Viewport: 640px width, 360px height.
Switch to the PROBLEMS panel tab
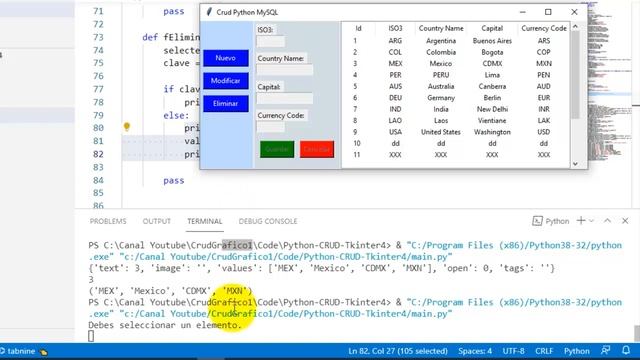pyautogui.click(x=108, y=221)
